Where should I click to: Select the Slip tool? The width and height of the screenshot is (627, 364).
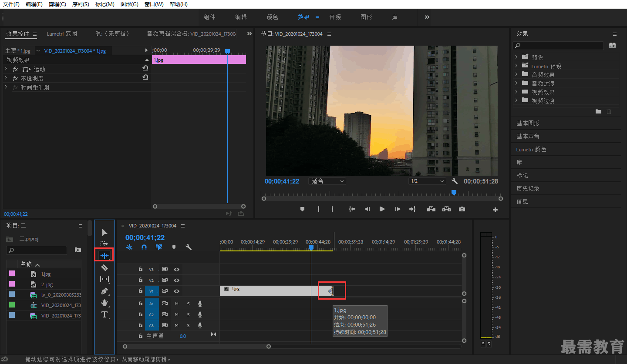point(104,279)
